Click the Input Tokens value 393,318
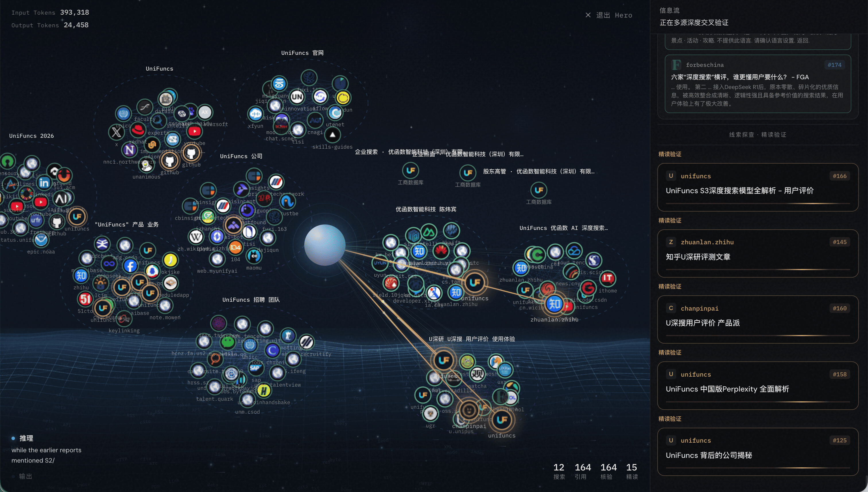Screen dimensions: 868x492 [x=75, y=13]
